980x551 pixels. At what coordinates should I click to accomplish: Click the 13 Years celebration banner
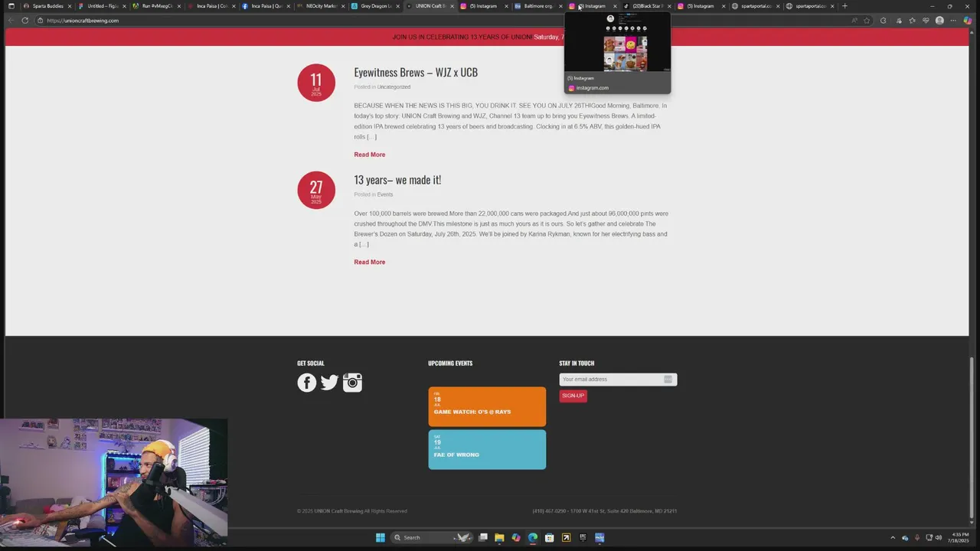487,37
